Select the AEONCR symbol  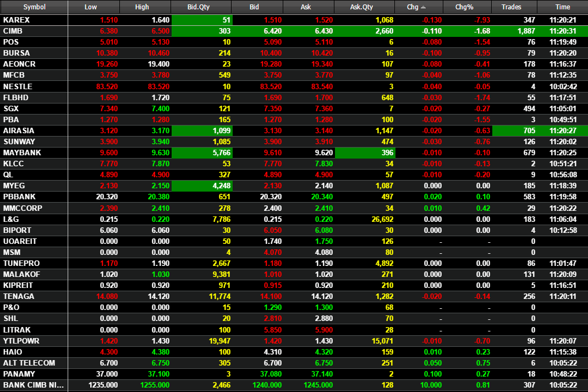point(19,64)
